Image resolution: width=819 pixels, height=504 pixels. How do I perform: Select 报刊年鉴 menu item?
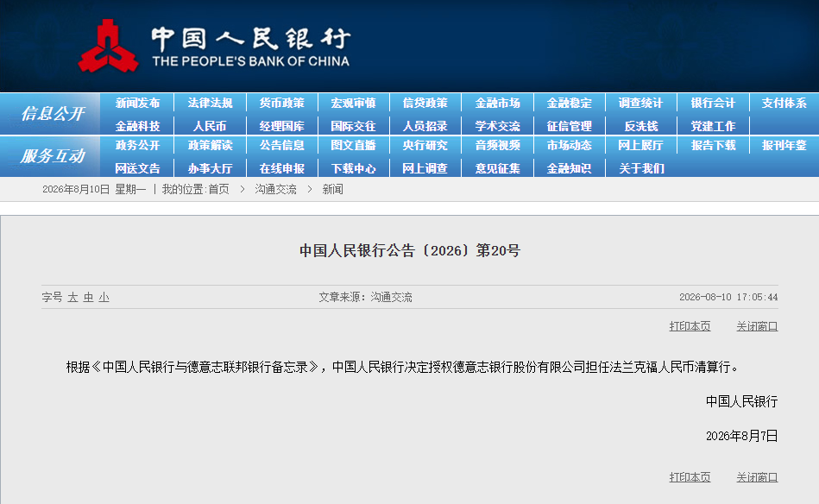[x=784, y=145]
